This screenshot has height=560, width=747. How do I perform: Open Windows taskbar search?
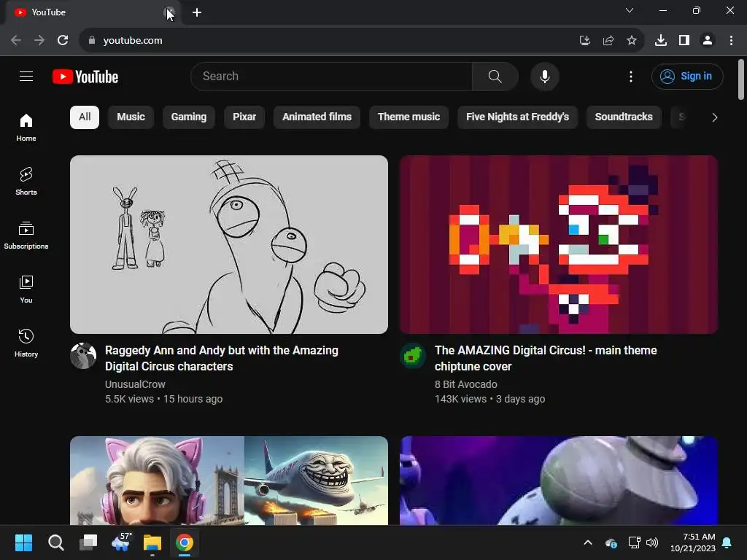click(x=55, y=542)
